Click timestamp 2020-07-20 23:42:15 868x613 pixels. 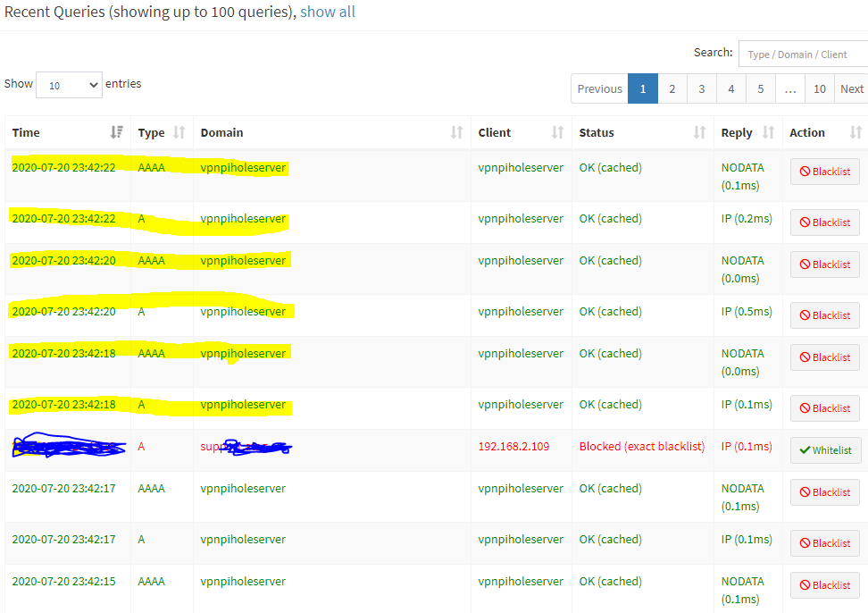point(63,582)
